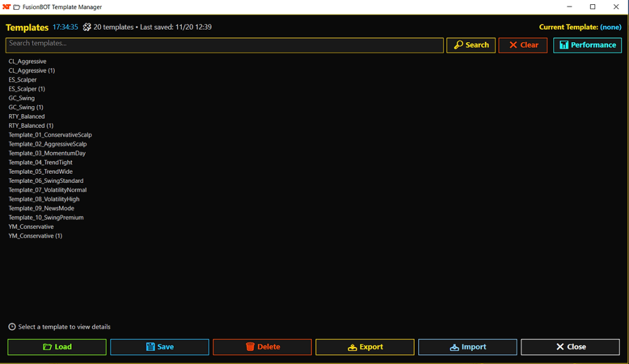Select Template_09_NewsMode from templates
Viewport: 629px width, 364px height.
coord(41,209)
